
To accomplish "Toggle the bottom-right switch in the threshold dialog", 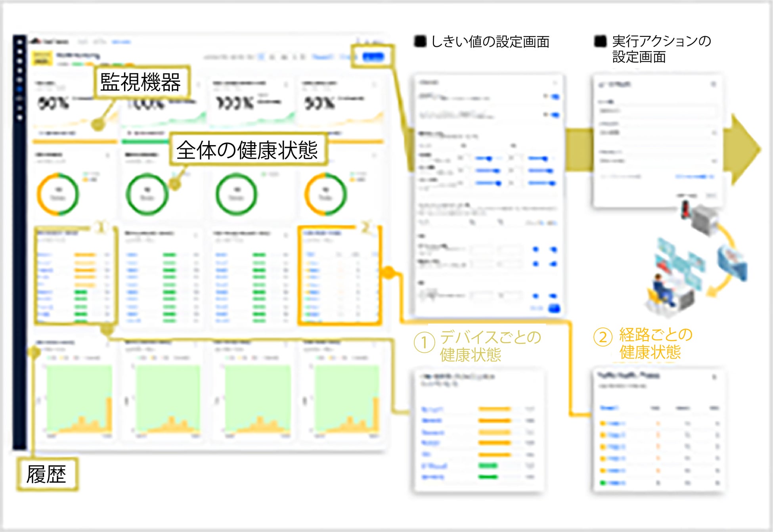I will (553, 296).
